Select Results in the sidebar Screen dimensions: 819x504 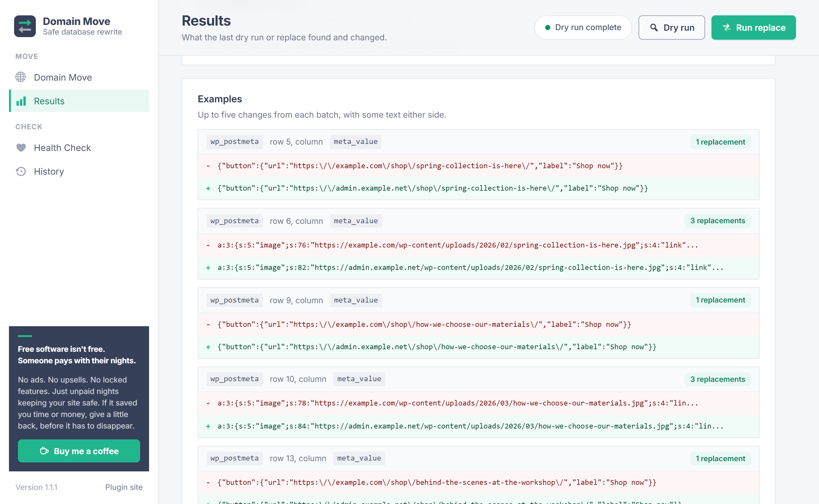(79, 101)
